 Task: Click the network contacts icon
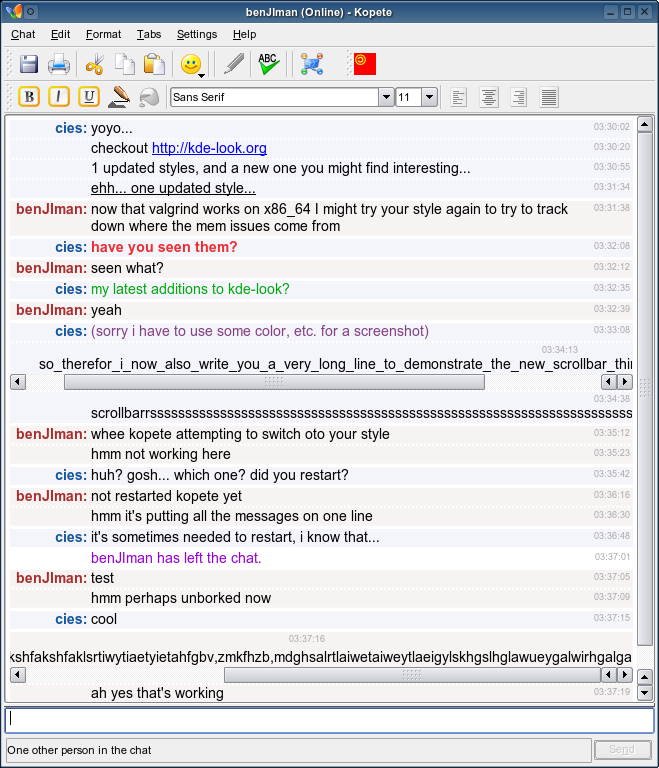pos(312,64)
